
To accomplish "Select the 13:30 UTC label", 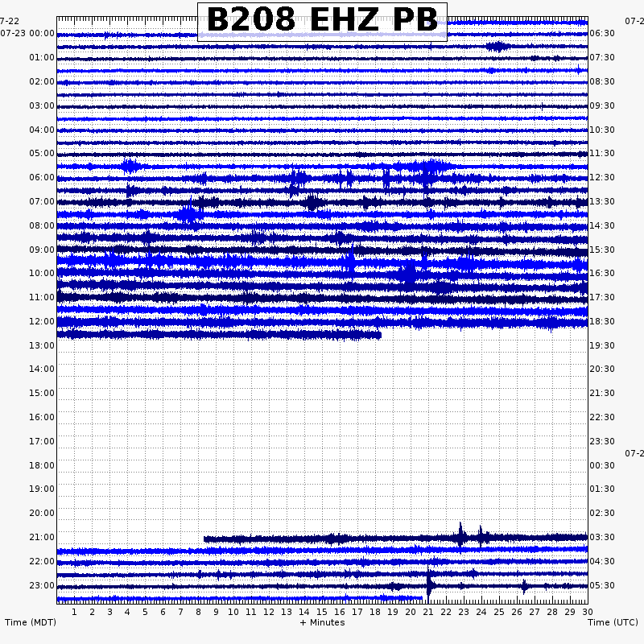I will point(602,202).
